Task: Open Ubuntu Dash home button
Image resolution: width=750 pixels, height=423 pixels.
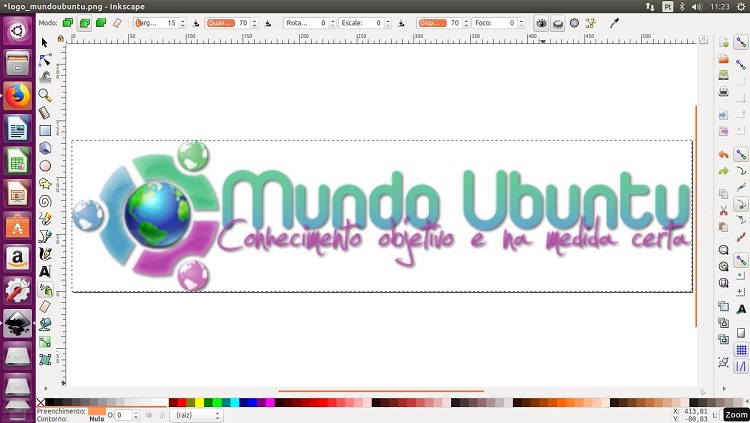Action: [18, 31]
